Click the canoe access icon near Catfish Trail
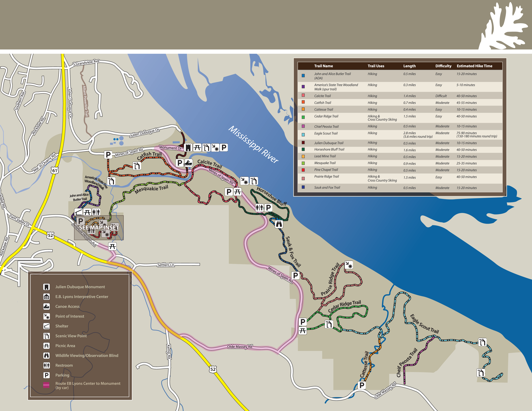 point(188,163)
